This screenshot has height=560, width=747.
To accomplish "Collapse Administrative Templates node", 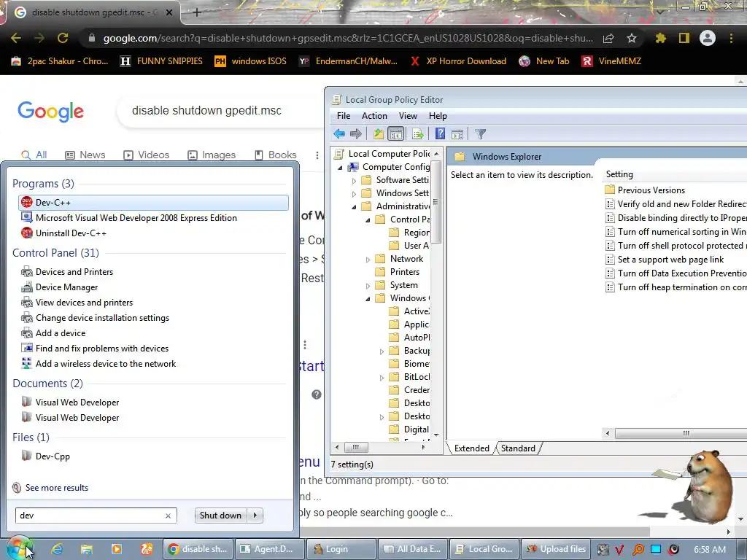I will (x=354, y=206).
